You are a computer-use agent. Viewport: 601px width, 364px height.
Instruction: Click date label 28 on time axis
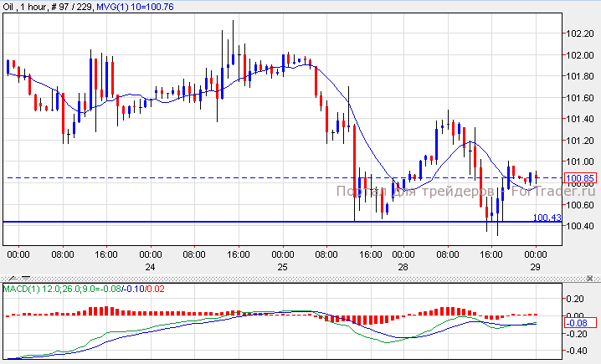[403, 265]
